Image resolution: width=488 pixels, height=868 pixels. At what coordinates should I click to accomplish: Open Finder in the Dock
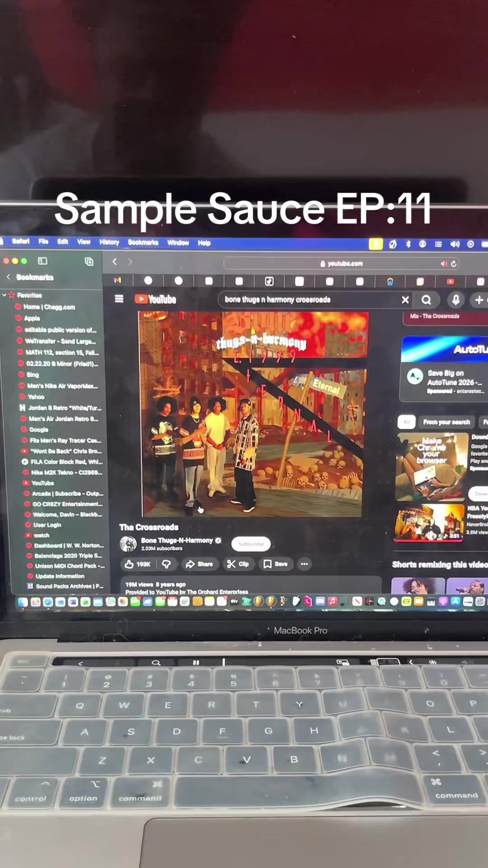coord(23,602)
